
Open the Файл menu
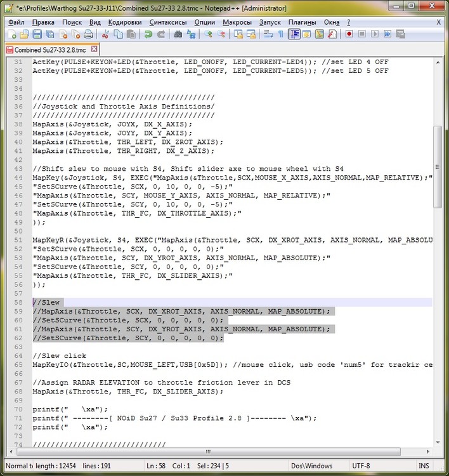(16, 22)
